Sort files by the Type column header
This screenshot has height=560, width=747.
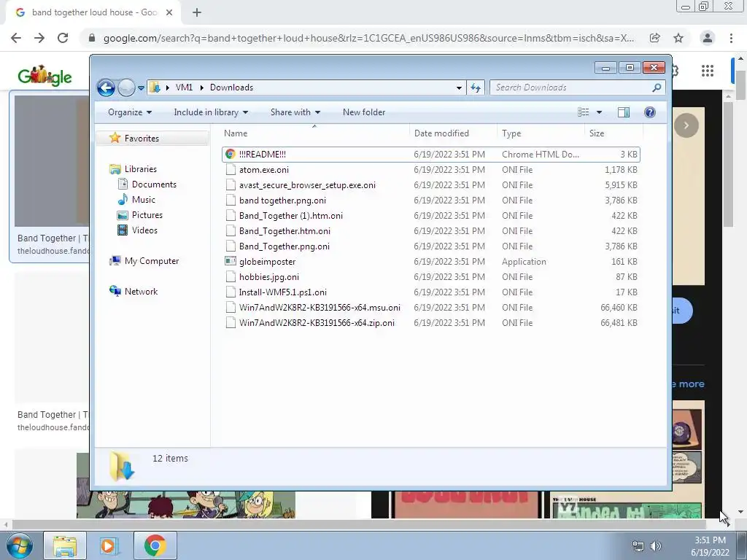[x=541, y=133]
